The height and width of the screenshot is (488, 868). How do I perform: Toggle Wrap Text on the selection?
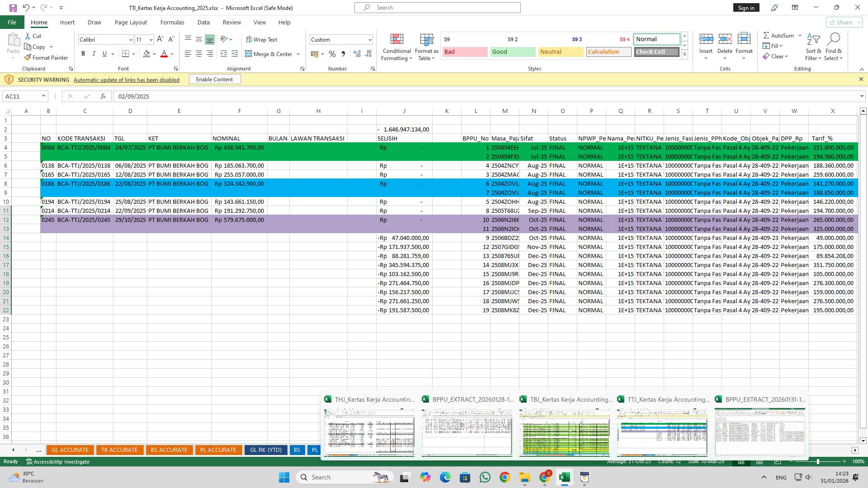click(262, 39)
